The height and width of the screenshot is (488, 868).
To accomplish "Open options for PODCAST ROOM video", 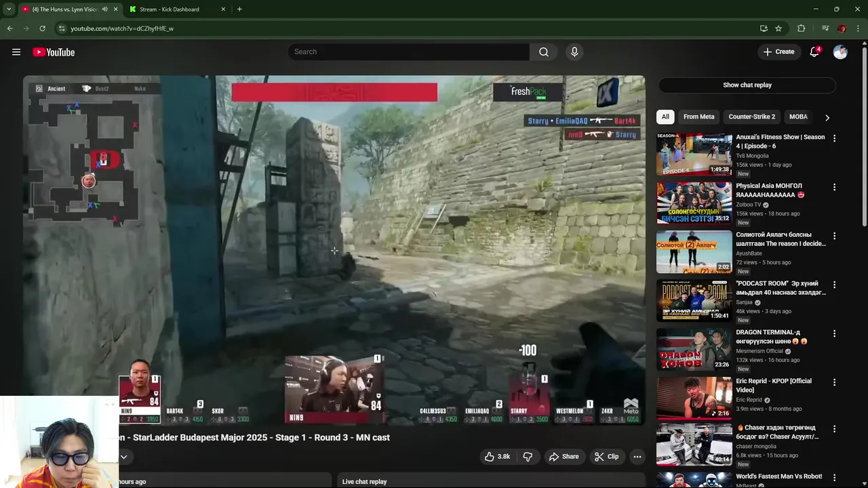I will coord(834,284).
